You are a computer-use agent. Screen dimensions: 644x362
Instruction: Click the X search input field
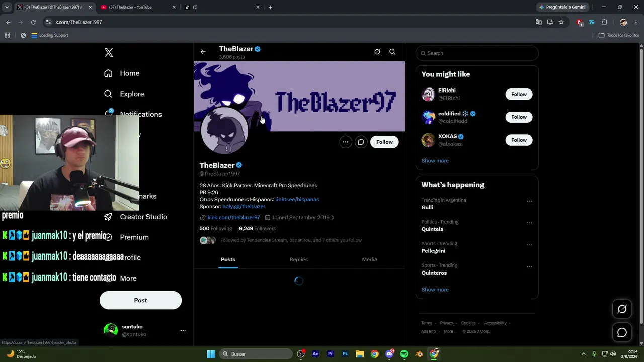pos(477,53)
